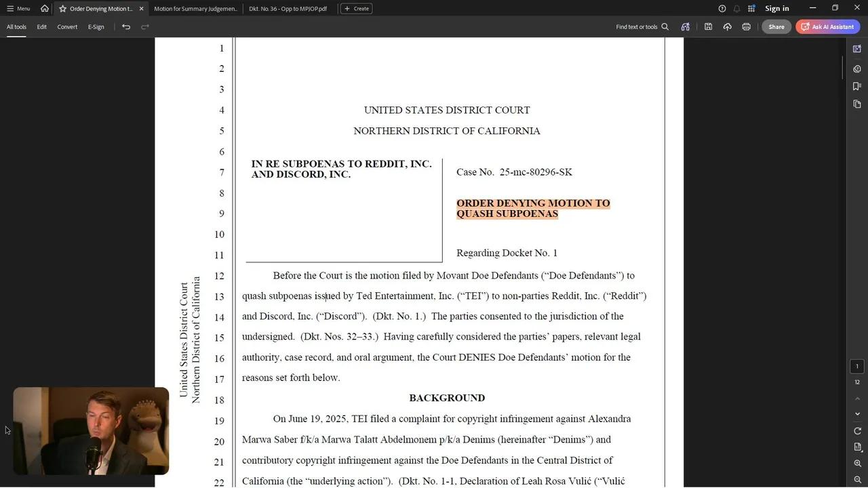Open the Adobe apps grid
The image size is (868, 488).
click(x=751, y=9)
